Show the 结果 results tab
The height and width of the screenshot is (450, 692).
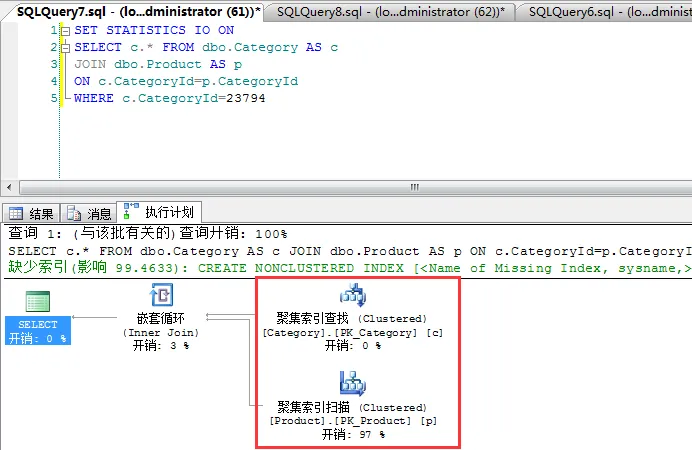(x=31, y=214)
